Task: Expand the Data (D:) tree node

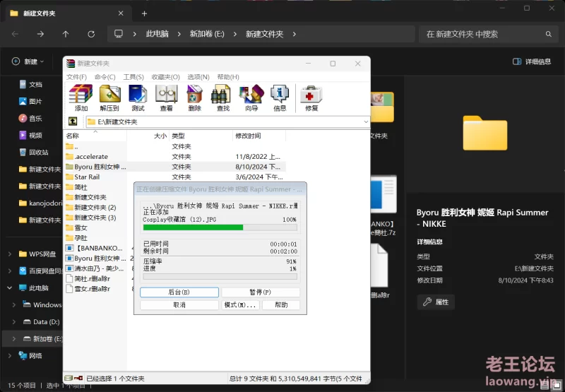Action: (14, 322)
